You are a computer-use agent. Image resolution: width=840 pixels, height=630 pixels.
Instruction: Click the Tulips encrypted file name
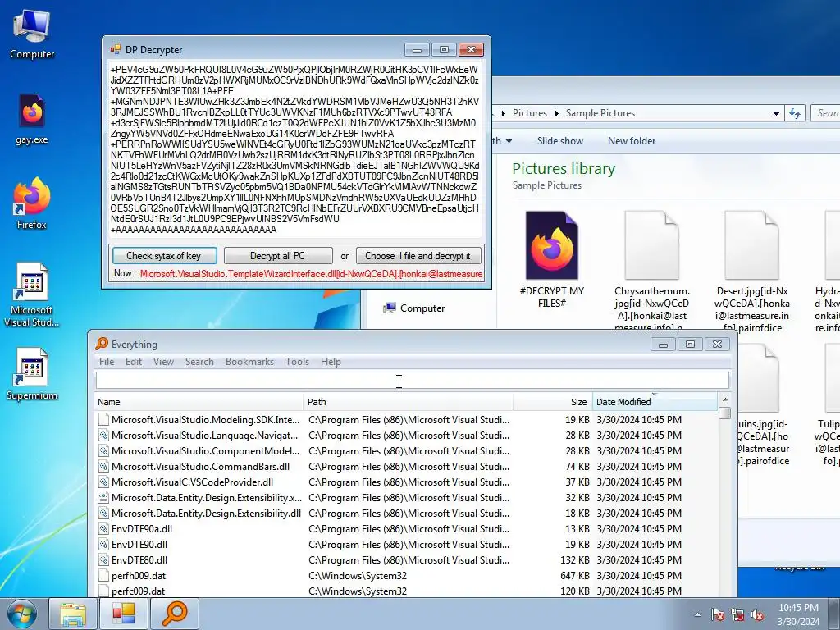coord(829,442)
